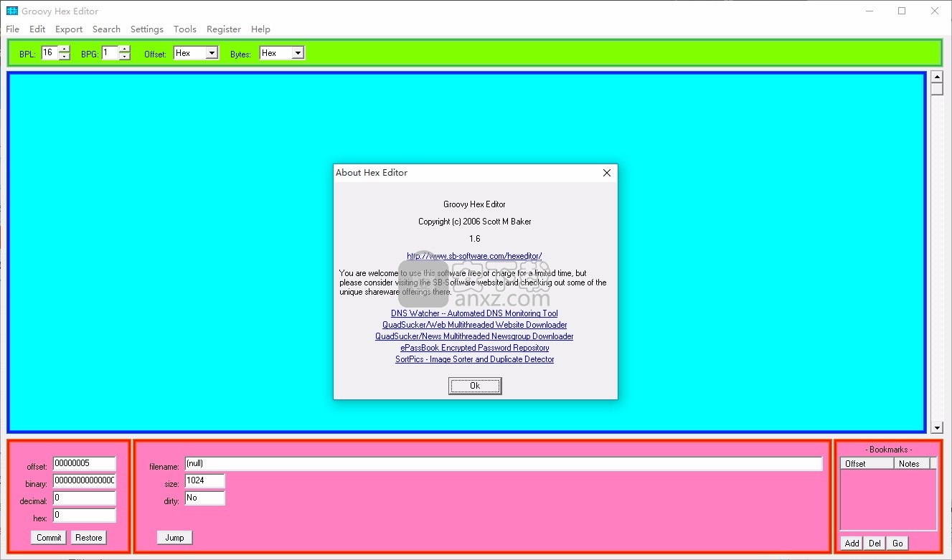Click Del to remove a bookmark
The image size is (952, 560).
(x=875, y=544)
